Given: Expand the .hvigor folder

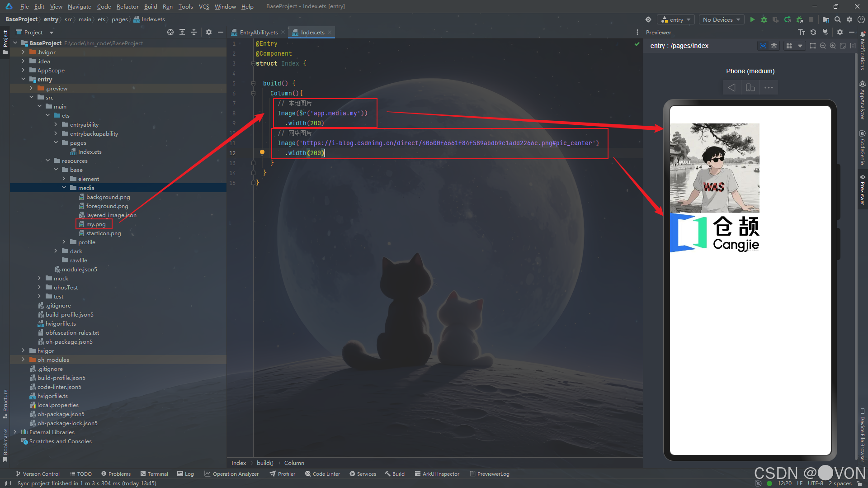Looking at the screenshot, I should pyautogui.click(x=23, y=52).
